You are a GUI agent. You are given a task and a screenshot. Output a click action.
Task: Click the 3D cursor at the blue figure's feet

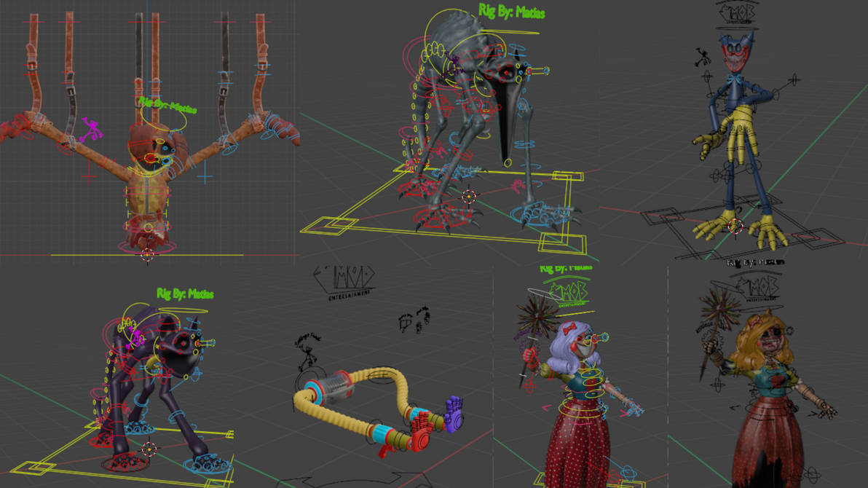[735, 226]
